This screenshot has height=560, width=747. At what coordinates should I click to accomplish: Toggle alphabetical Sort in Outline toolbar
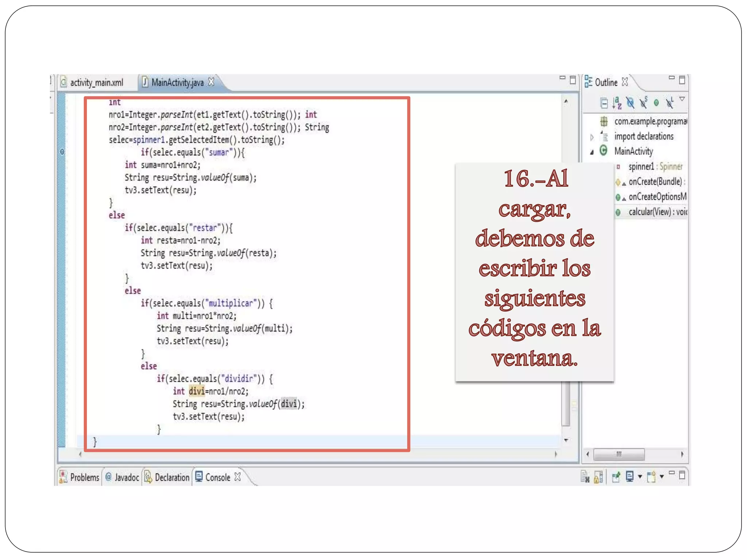tap(617, 103)
